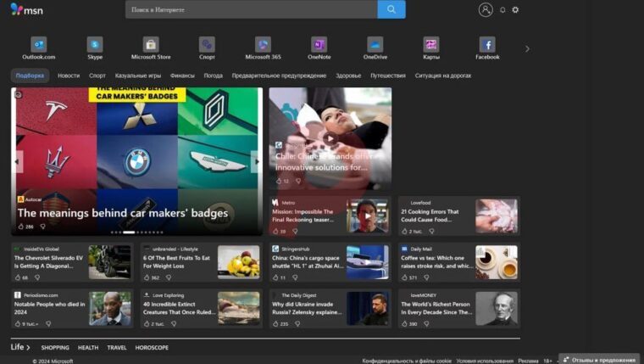This screenshot has height=364, width=644.
Task: Switch to the Спорт tab
Action: 97,76
